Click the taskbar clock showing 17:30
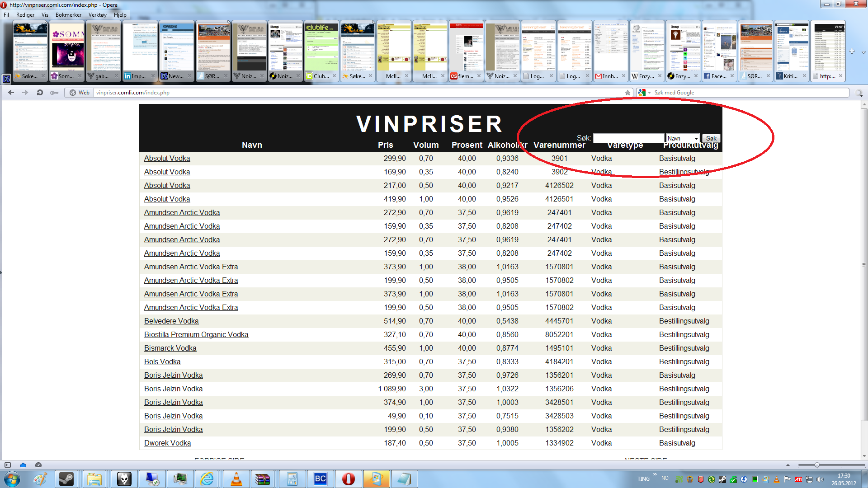The width and height of the screenshot is (868, 488). pos(844,479)
